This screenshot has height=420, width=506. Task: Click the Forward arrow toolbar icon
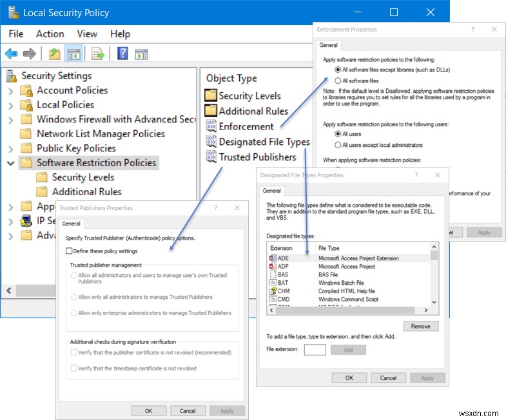pos(30,54)
